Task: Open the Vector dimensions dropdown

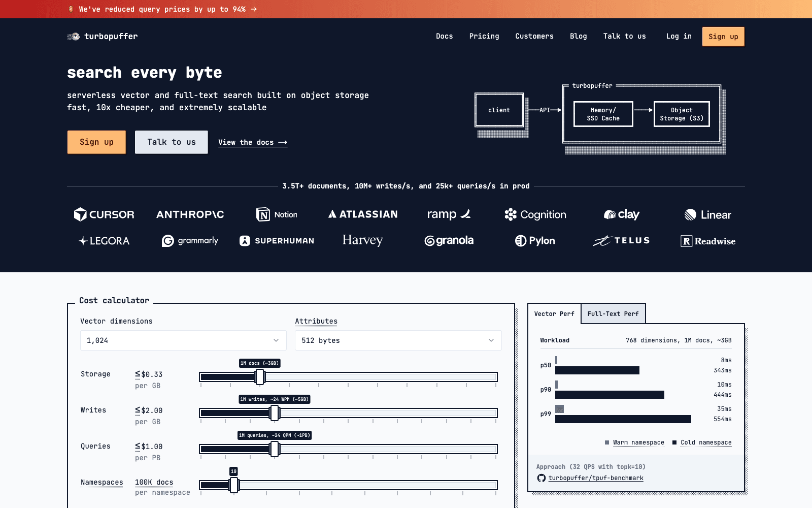Action: click(183, 340)
